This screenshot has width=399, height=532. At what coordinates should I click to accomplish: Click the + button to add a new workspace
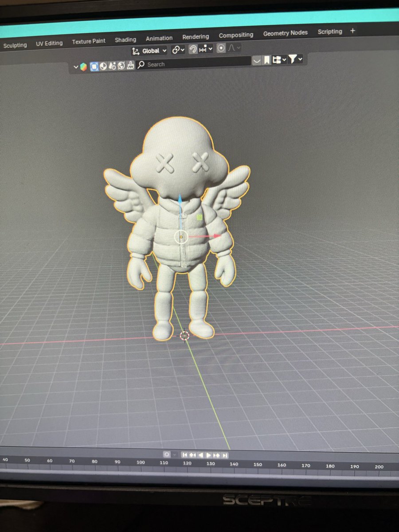coord(352,31)
